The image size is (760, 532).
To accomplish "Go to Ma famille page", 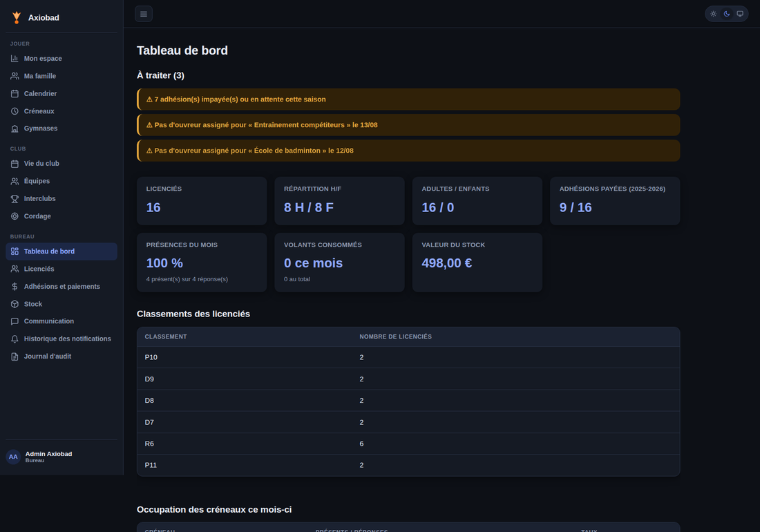I will tap(61, 76).
